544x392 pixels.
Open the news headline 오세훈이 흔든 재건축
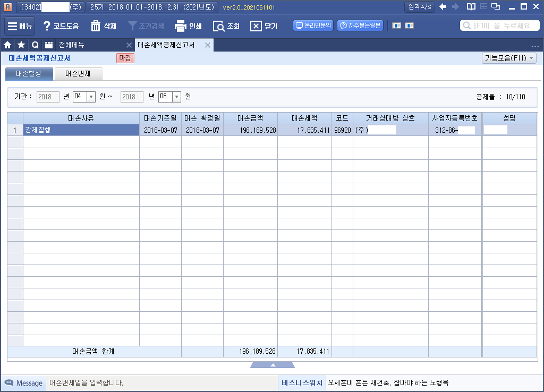click(388, 382)
